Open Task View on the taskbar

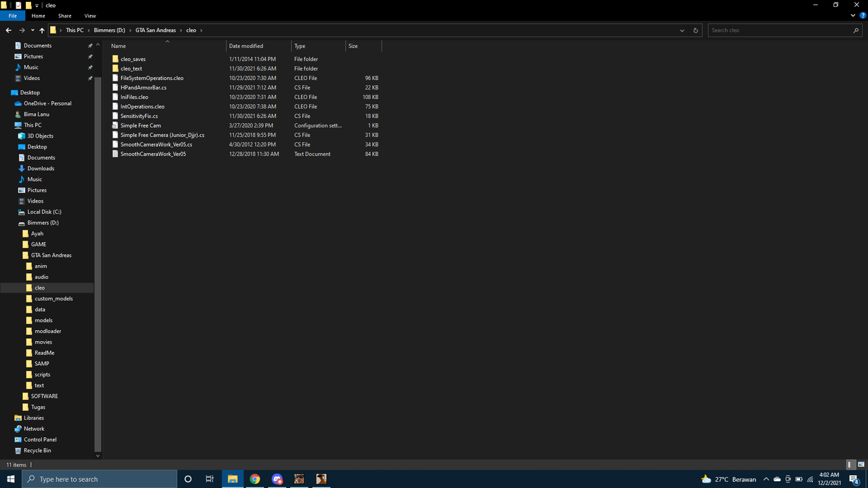coord(210,479)
